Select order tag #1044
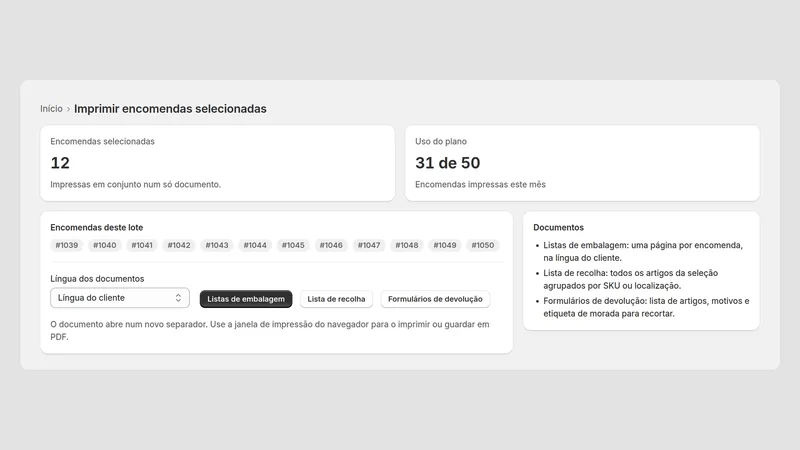Image resolution: width=800 pixels, height=450 pixels. coord(255,245)
